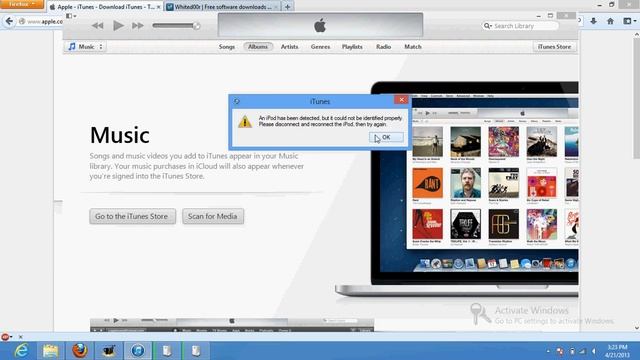Open search options magnifier dropdown
The width and height of the screenshot is (640, 360).
pos(487,26)
